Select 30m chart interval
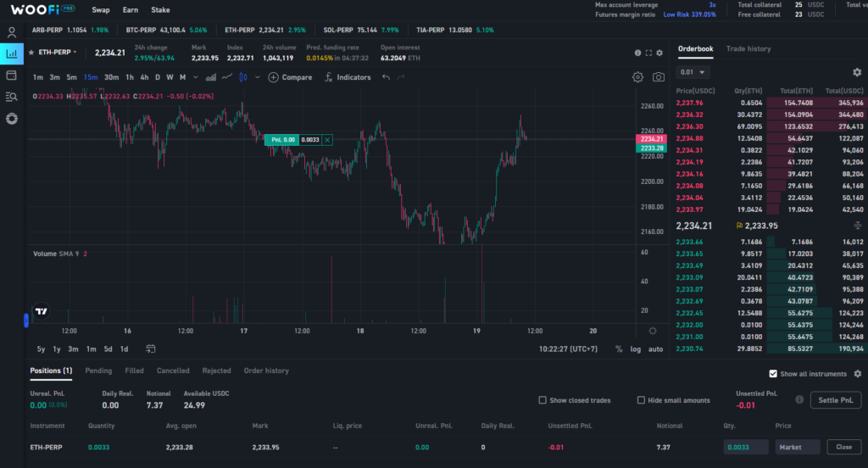868x468 pixels. (x=111, y=77)
